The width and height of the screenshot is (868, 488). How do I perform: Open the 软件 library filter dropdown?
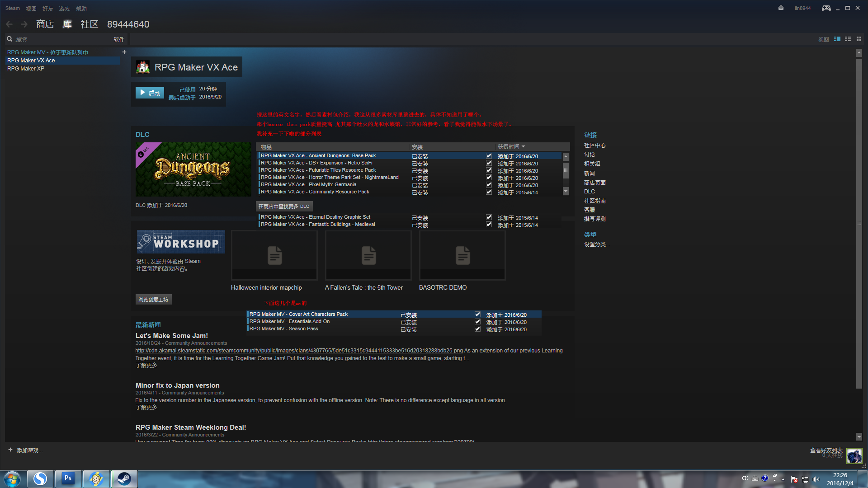[x=119, y=40]
